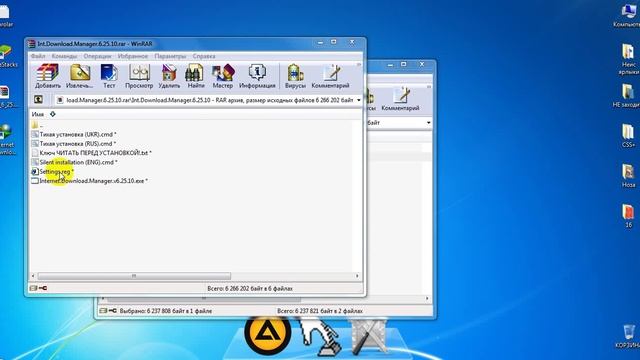Open the Справка menu
The width and height of the screenshot is (640, 360).
(x=204, y=56)
